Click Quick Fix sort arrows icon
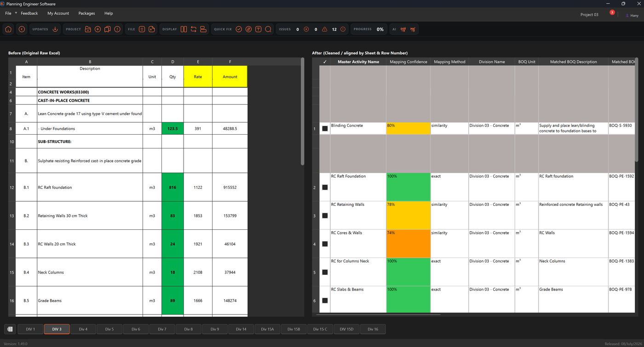The image size is (644, 347). pyautogui.click(x=248, y=29)
